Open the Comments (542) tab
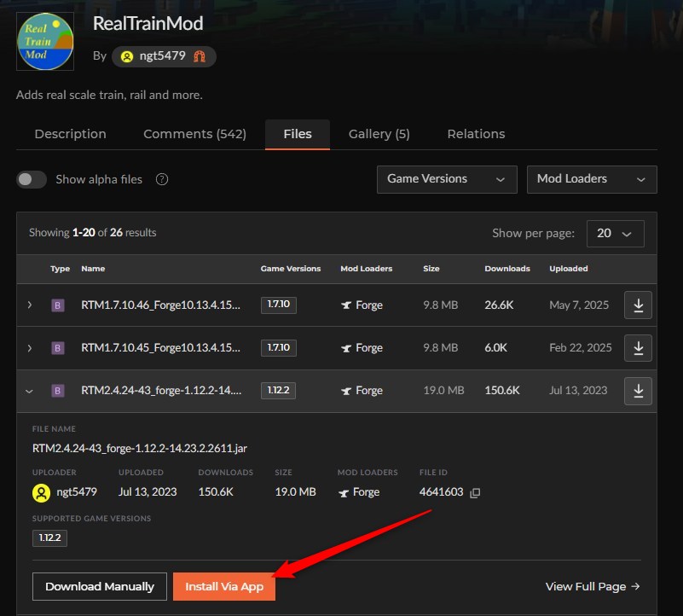Viewport: 683px width, 616px height. coord(194,134)
